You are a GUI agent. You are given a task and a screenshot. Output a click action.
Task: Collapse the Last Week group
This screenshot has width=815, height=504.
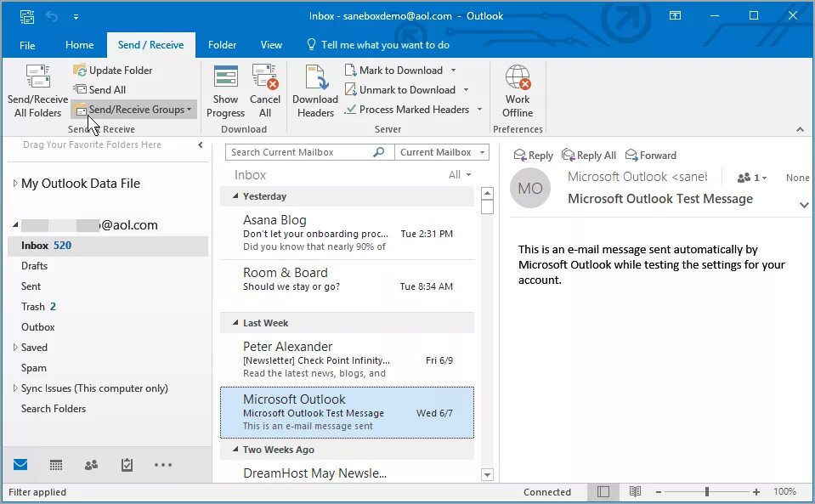[235, 323]
